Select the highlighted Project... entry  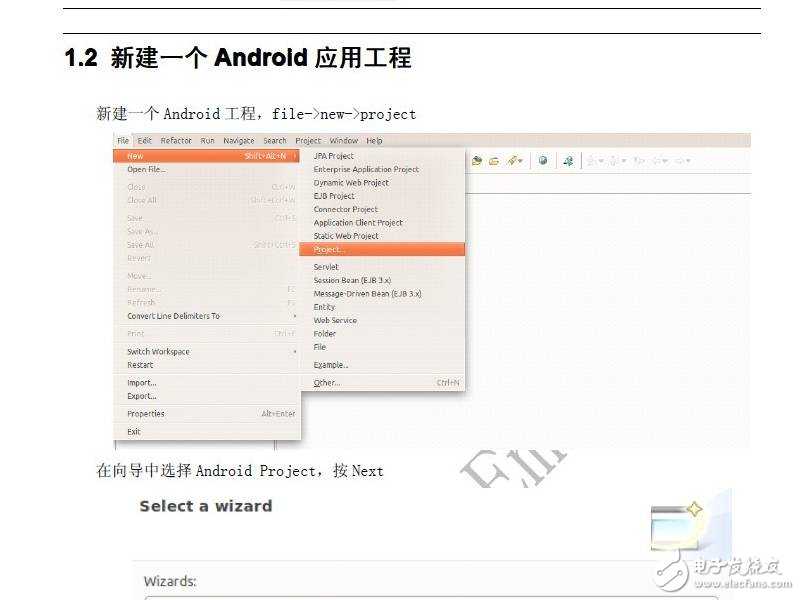(382, 249)
